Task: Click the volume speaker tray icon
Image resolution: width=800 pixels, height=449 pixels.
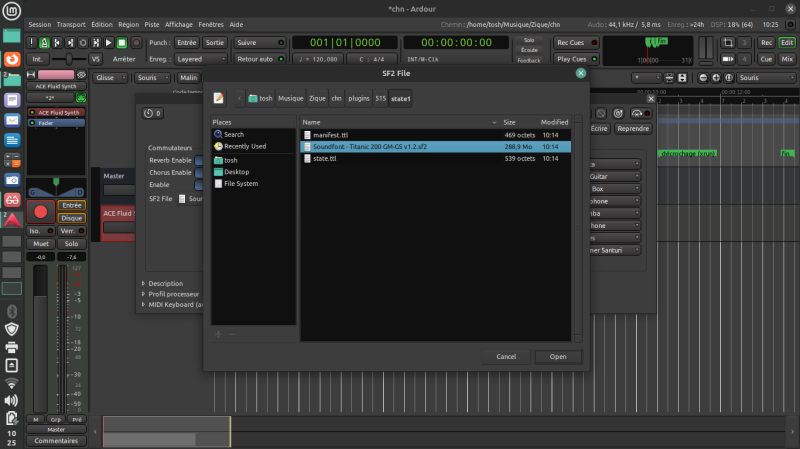Action: point(12,400)
